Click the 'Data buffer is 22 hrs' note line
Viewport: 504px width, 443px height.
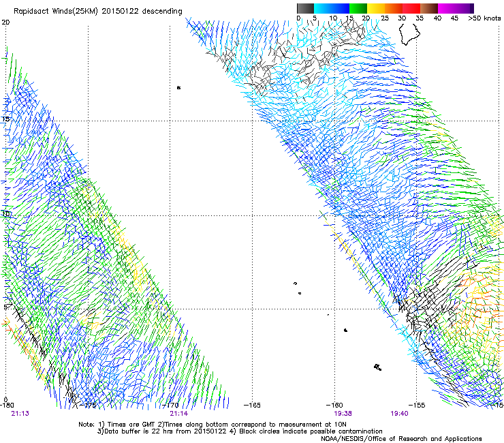coord(240,431)
